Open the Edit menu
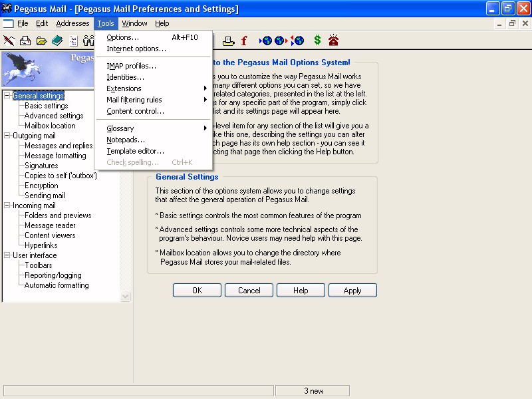 42,23
